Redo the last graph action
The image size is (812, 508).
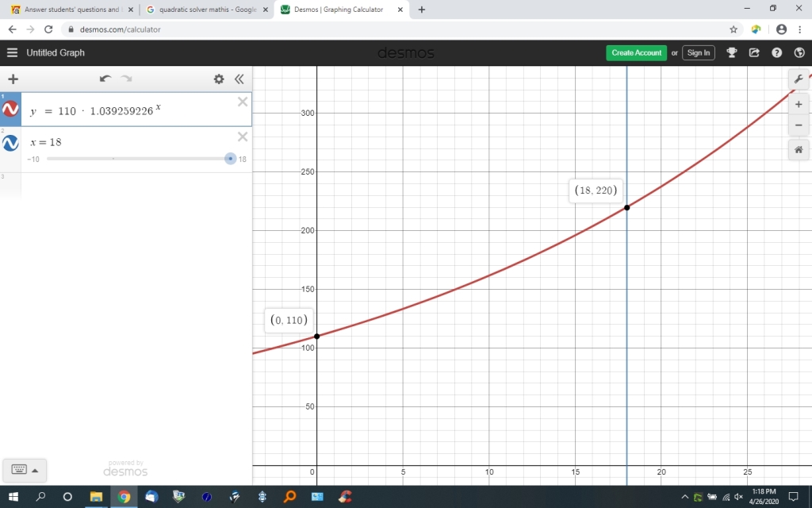point(126,79)
